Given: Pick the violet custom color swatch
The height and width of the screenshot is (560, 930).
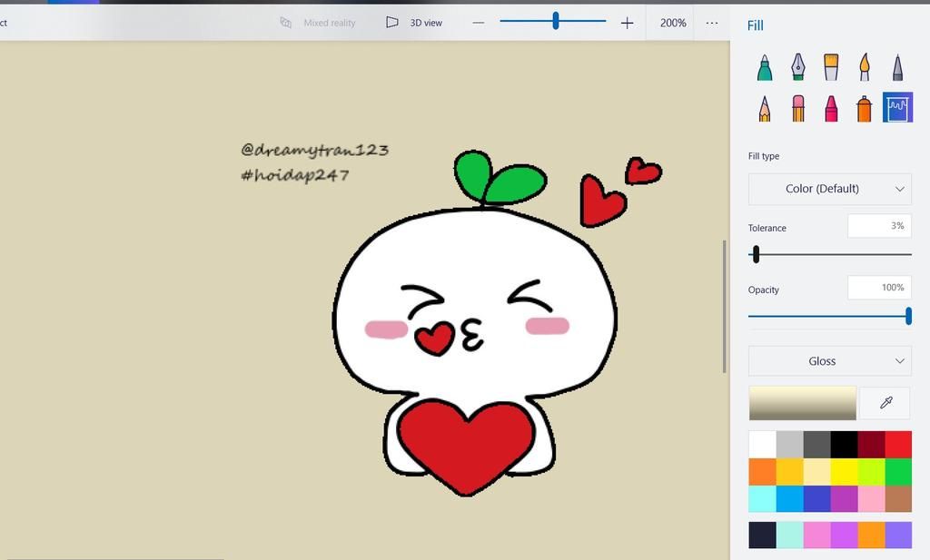Looking at the screenshot, I should pos(844,535).
